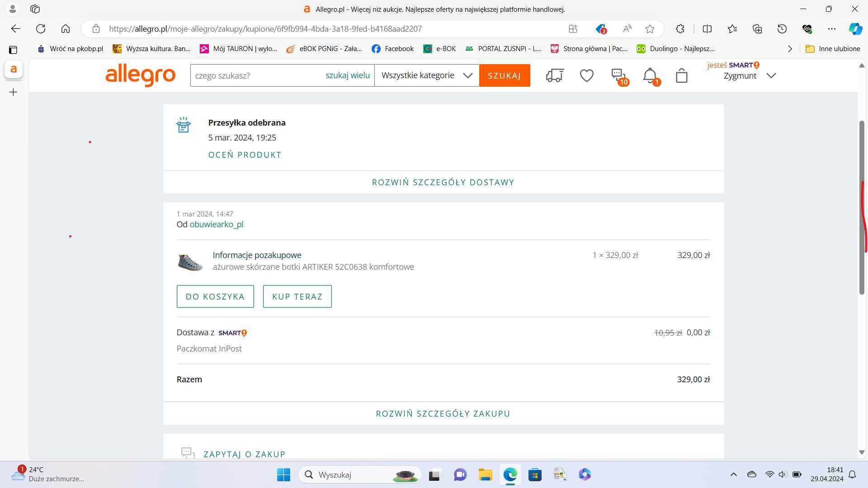868x488 pixels.
Task: Open eBOK PGNiG bookmark
Action: click(x=324, y=49)
